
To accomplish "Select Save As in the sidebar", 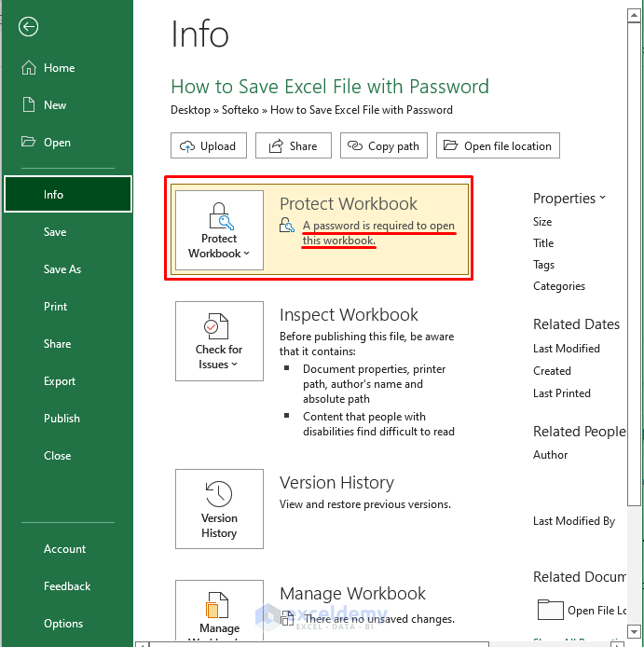I will click(x=62, y=269).
